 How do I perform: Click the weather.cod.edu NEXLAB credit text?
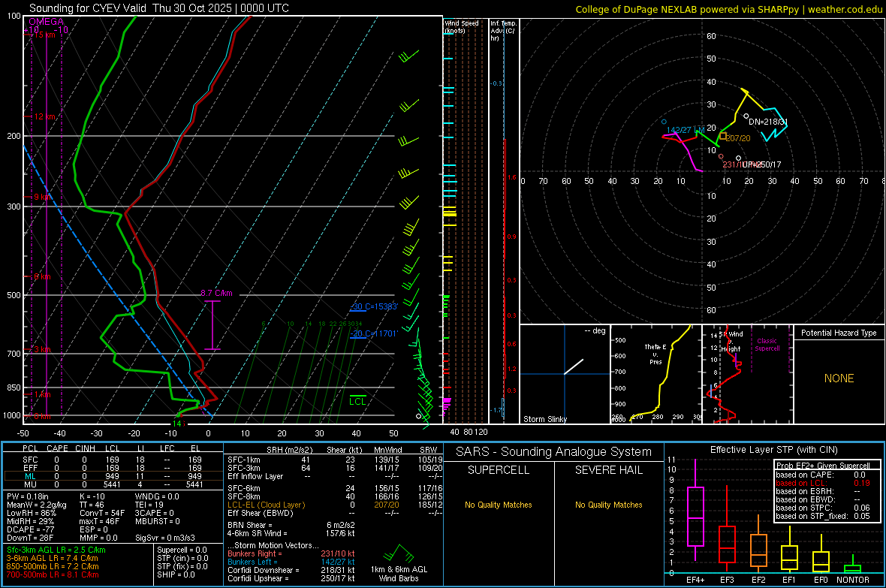(729, 9)
